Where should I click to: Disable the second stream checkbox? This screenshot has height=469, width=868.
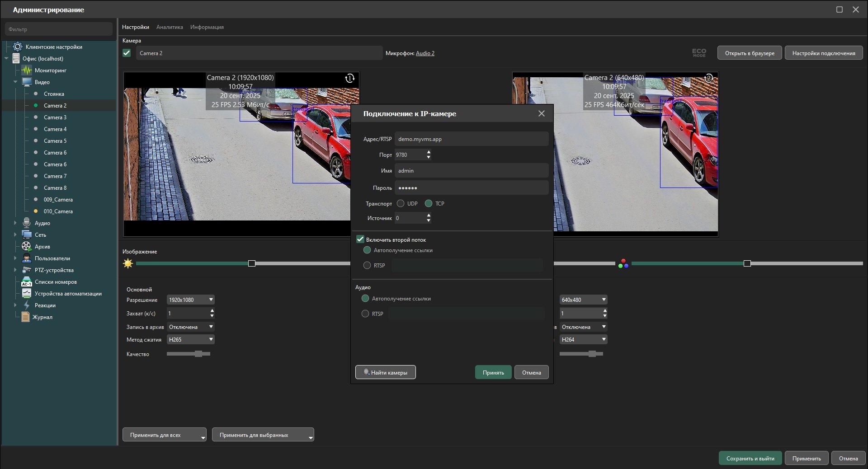360,239
